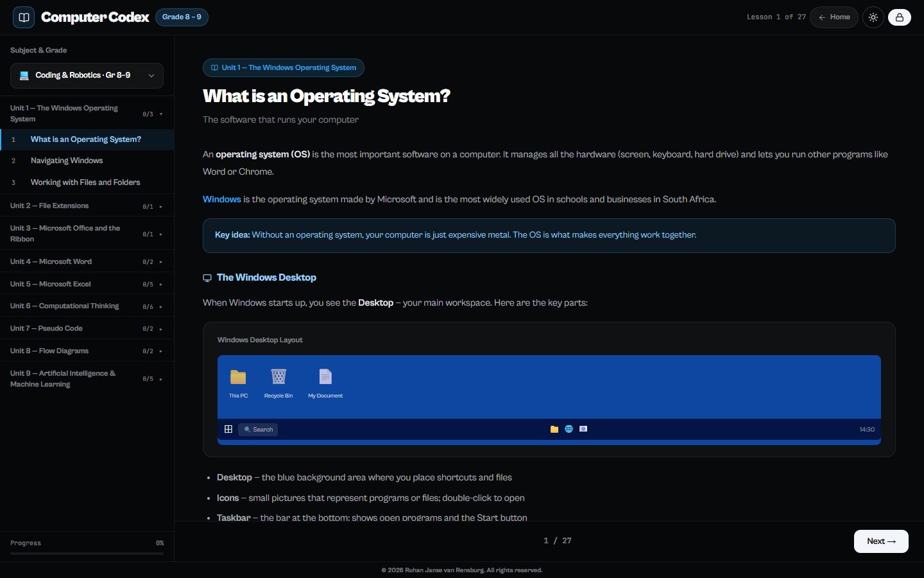Viewport: 924px width, 578px height.
Task: Expand Unit 4 — Microsoft Word
Action: pos(87,262)
